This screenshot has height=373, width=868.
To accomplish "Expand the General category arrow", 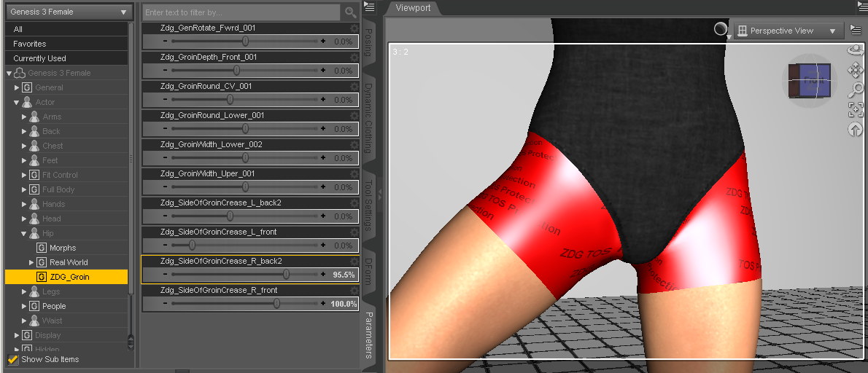I will [x=17, y=87].
